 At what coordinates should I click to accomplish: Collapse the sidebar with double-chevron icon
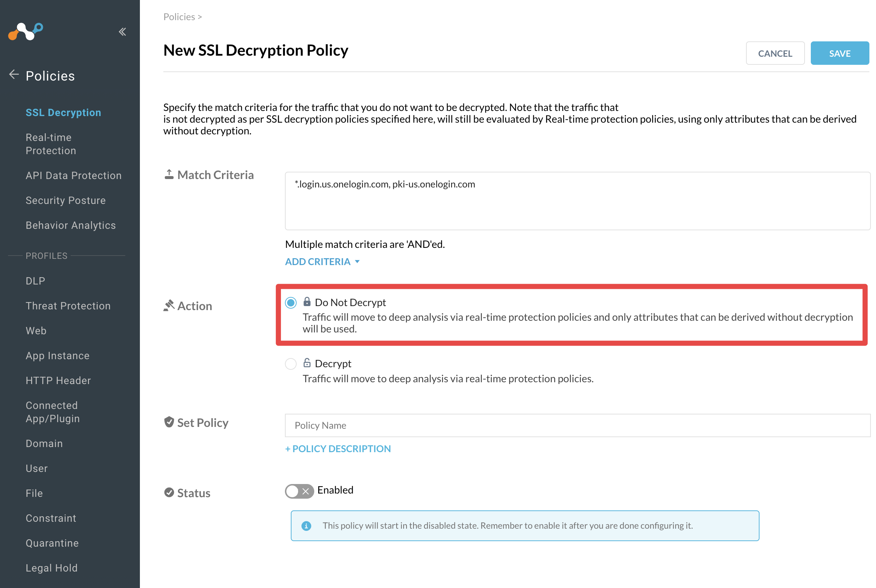[x=122, y=32]
